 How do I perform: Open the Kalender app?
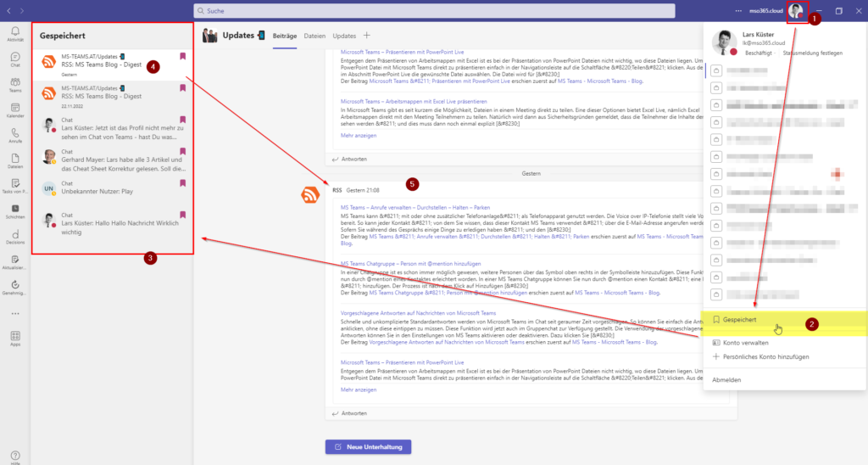(15, 110)
